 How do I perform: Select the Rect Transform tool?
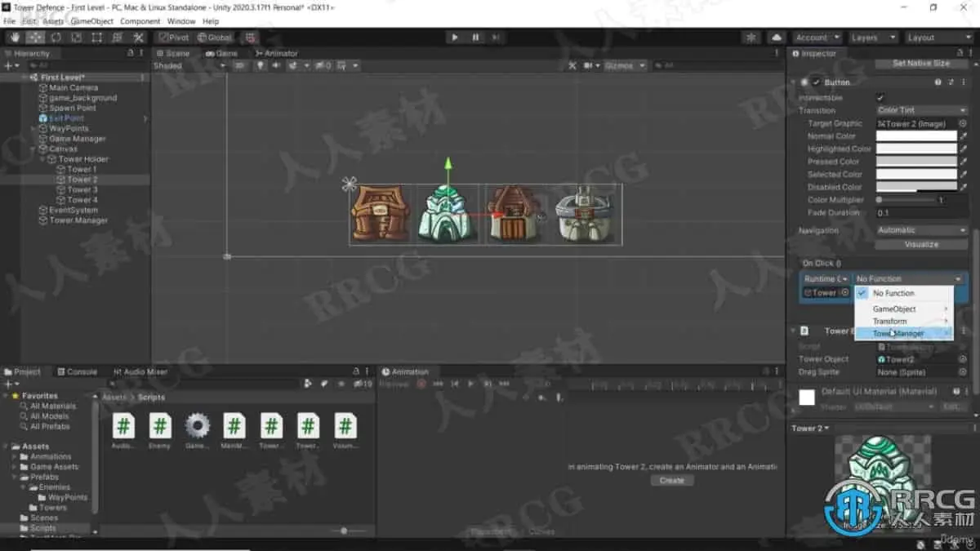[96, 37]
